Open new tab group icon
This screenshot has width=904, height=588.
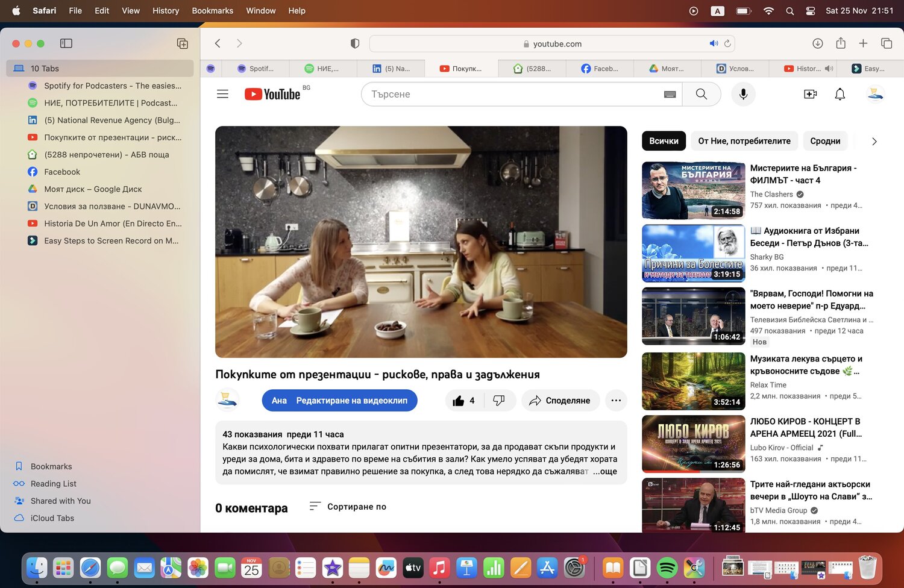point(182,43)
